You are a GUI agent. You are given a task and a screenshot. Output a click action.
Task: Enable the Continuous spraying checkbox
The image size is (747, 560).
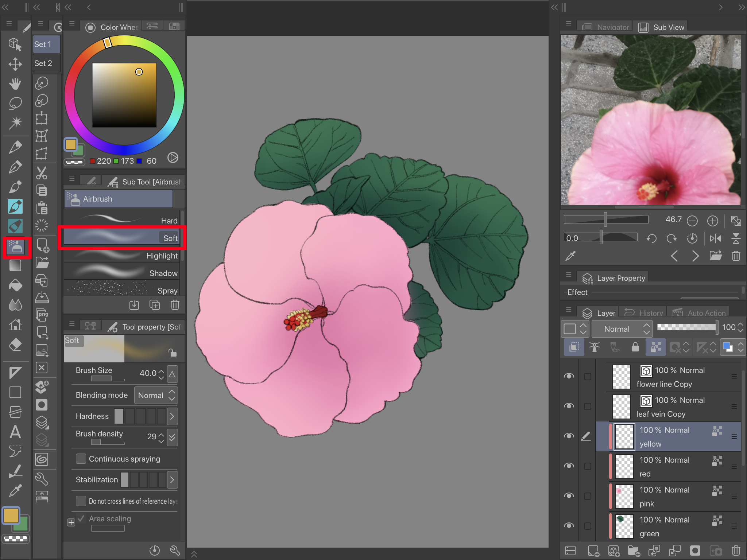81,459
